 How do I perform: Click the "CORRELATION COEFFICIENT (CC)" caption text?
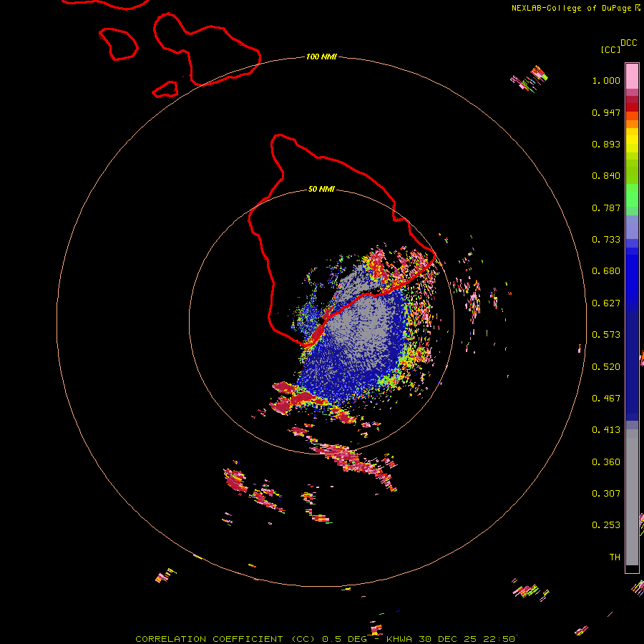point(225,639)
